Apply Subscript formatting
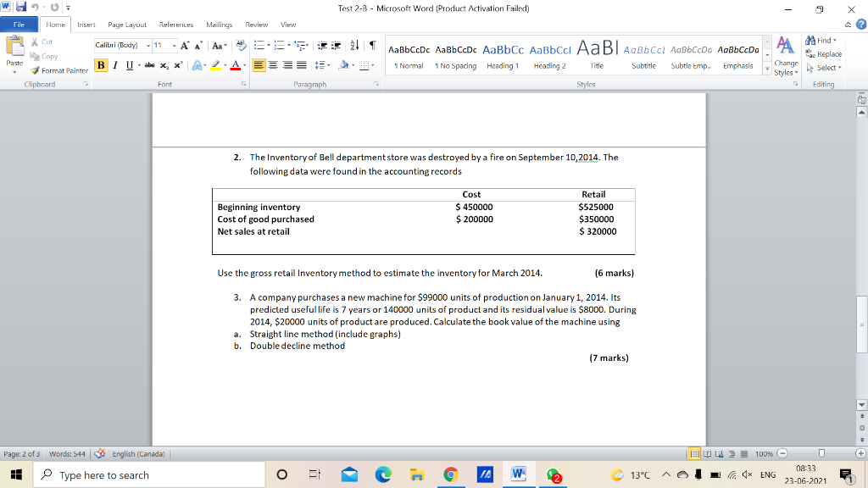The image size is (868, 488). pyautogui.click(x=164, y=64)
